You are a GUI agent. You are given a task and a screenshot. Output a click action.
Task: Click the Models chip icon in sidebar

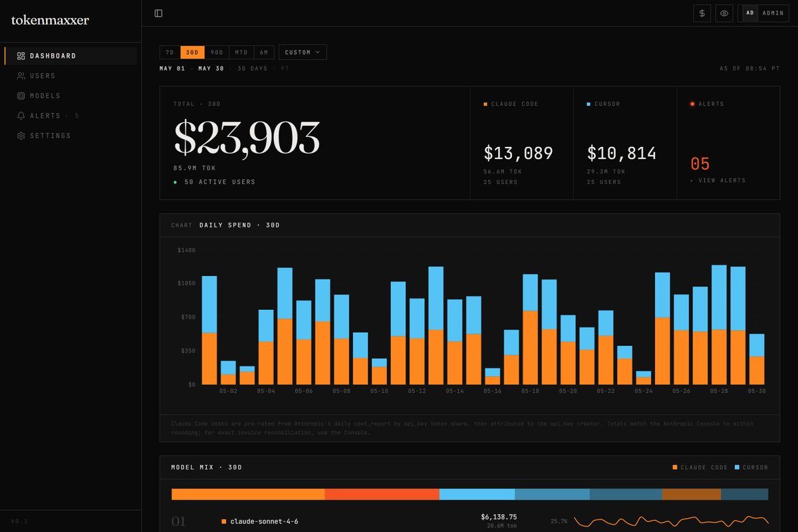click(21, 96)
